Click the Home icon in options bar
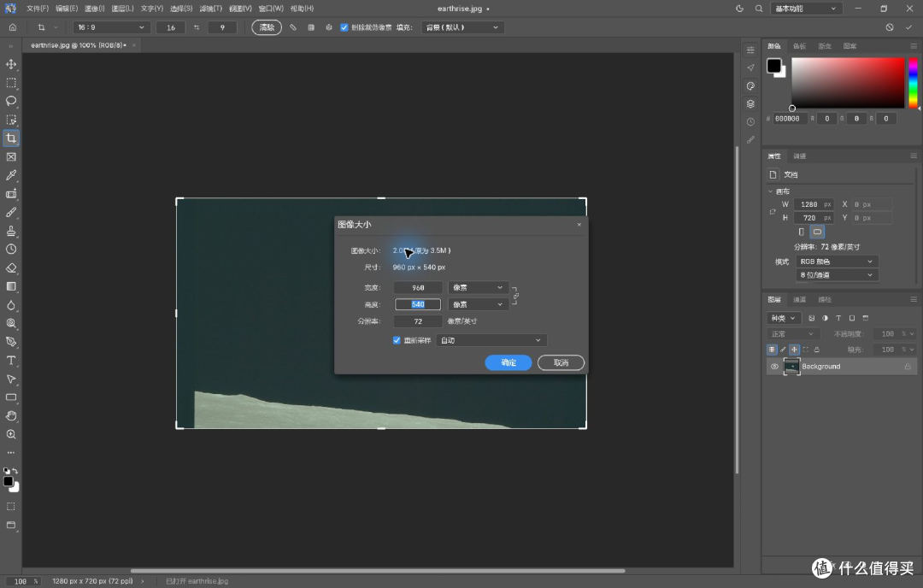This screenshot has height=588, width=923. (12, 27)
